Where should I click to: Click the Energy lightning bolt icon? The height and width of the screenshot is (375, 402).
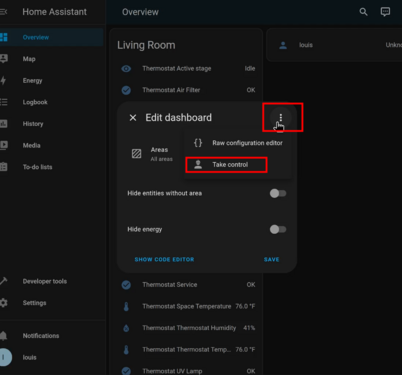(3, 80)
